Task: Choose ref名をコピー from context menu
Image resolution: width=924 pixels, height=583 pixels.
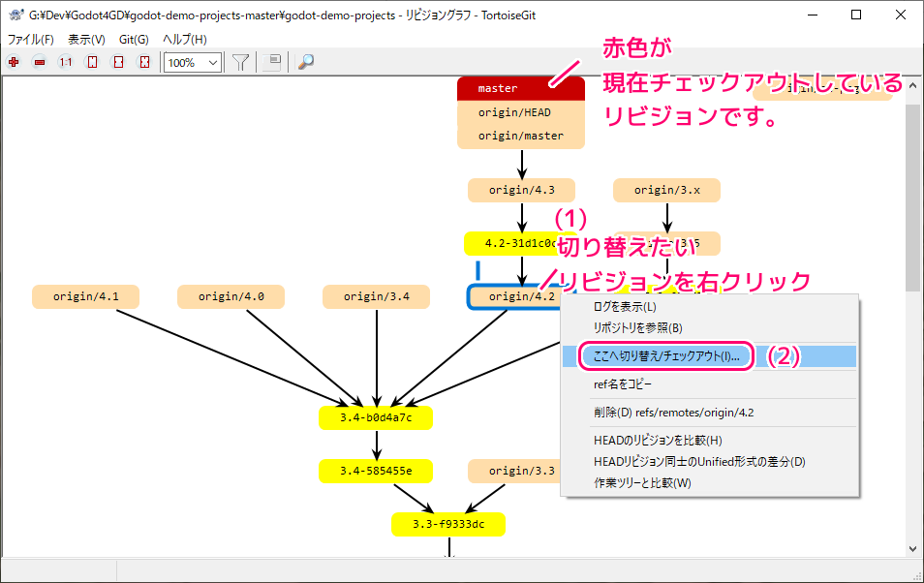Action: click(x=710, y=384)
